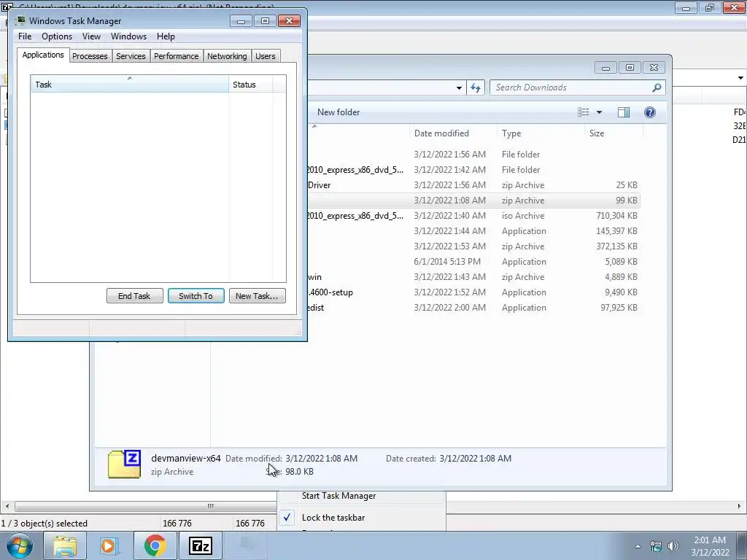Image resolution: width=747 pixels, height=560 pixels.
Task: Click the taskbar clock showing 2:01 AM
Action: 709,546
